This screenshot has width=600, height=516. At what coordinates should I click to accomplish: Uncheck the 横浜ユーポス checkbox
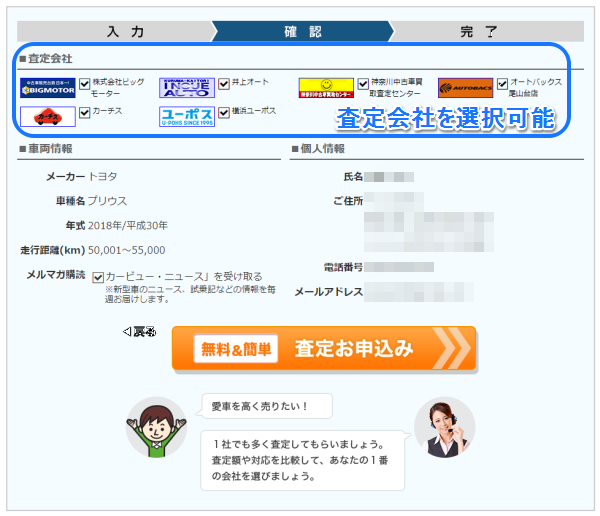[224, 113]
